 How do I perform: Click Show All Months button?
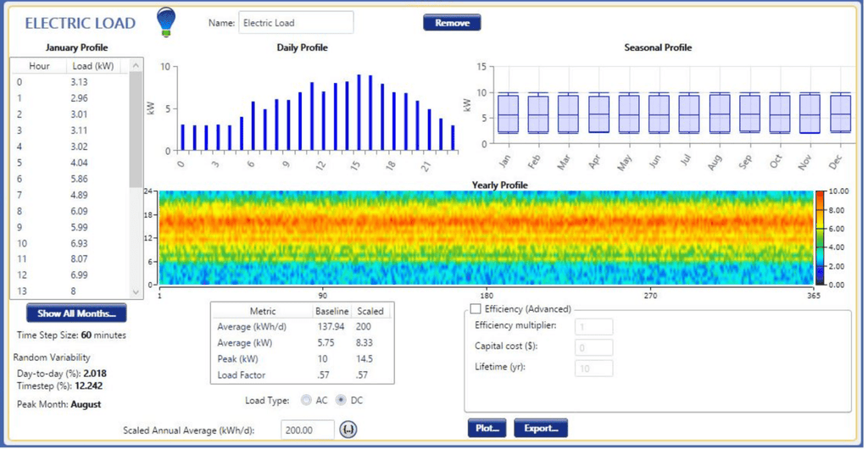click(x=76, y=313)
